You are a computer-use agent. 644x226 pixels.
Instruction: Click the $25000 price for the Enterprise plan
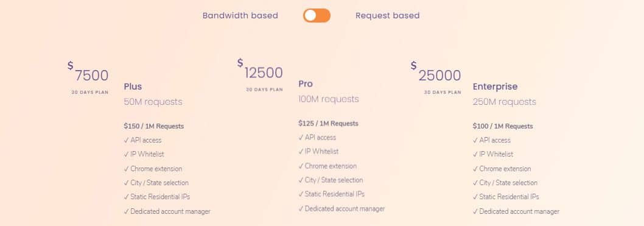coord(436,72)
